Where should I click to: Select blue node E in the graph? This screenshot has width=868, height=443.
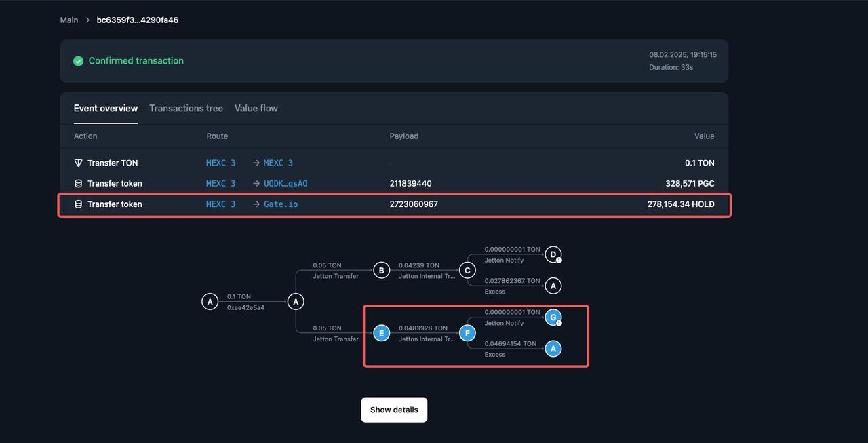tap(381, 333)
